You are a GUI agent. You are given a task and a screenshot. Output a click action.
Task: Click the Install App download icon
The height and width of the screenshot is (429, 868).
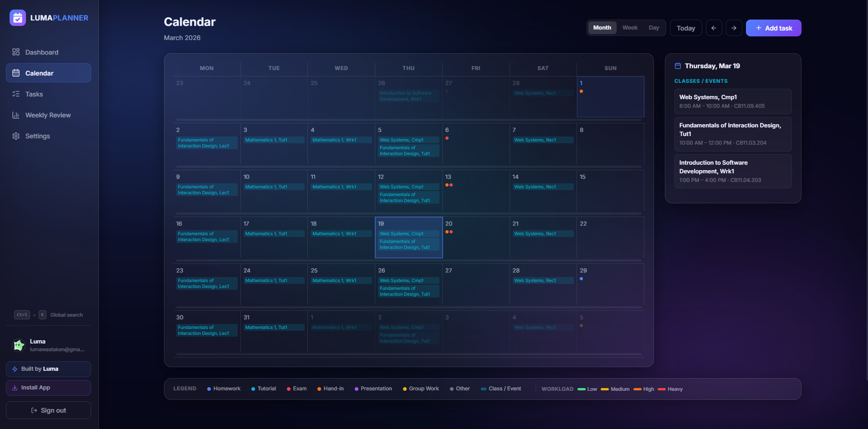tap(14, 387)
